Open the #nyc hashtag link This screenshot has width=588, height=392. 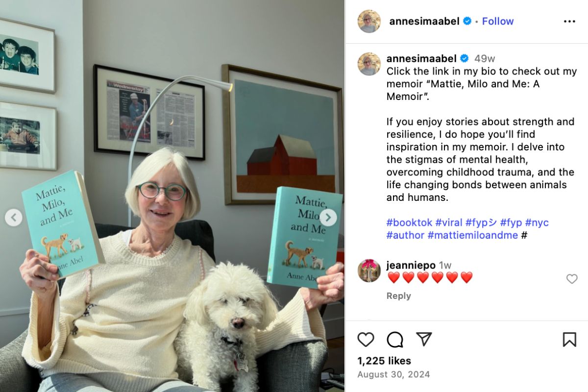[x=537, y=222]
